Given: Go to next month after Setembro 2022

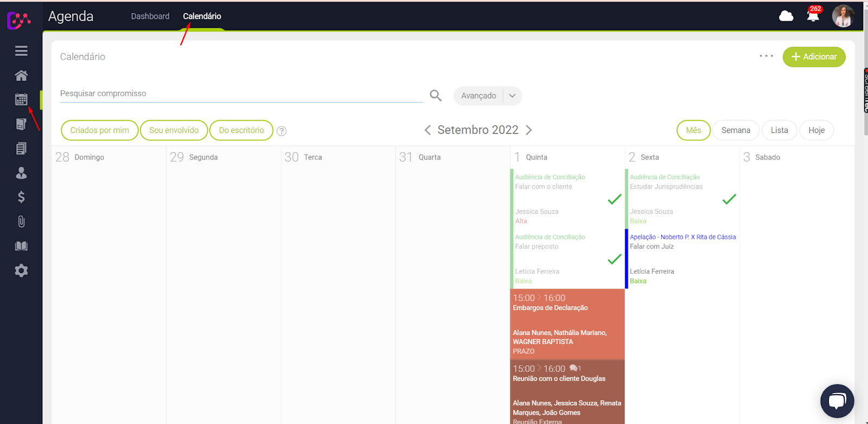Looking at the screenshot, I should tap(529, 130).
